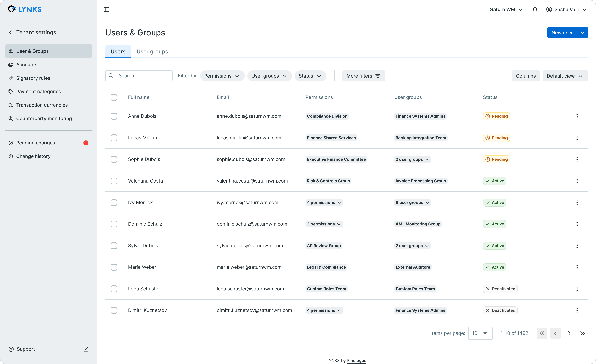Screen dimensions: 596x364
Task: Check the select-all checkbox in the table header
Action: 114,97
